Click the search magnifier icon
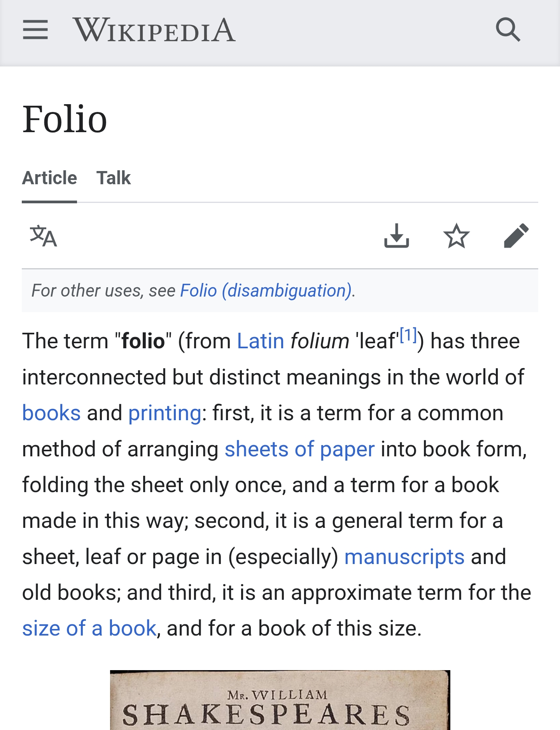560x730 pixels. point(508,30)
